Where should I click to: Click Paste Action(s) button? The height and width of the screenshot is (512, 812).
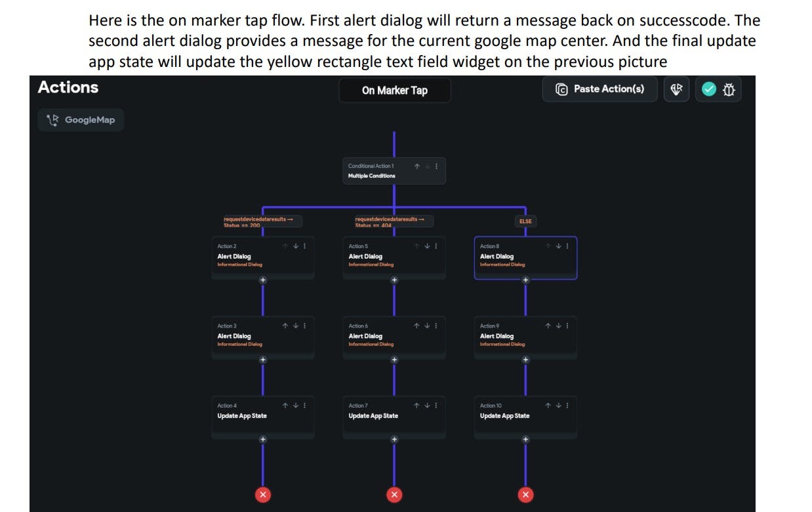tap(599, 89)
